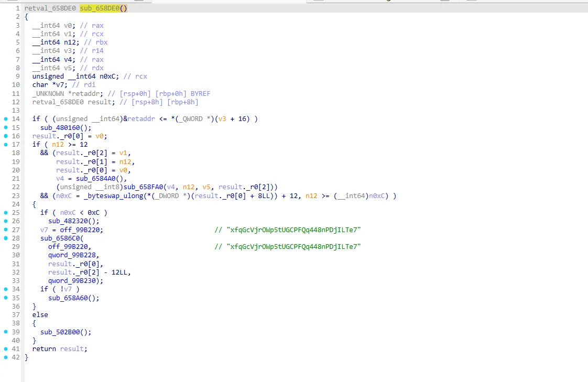
Task: Click the result variable in return statement
Action: pos(73,348)
